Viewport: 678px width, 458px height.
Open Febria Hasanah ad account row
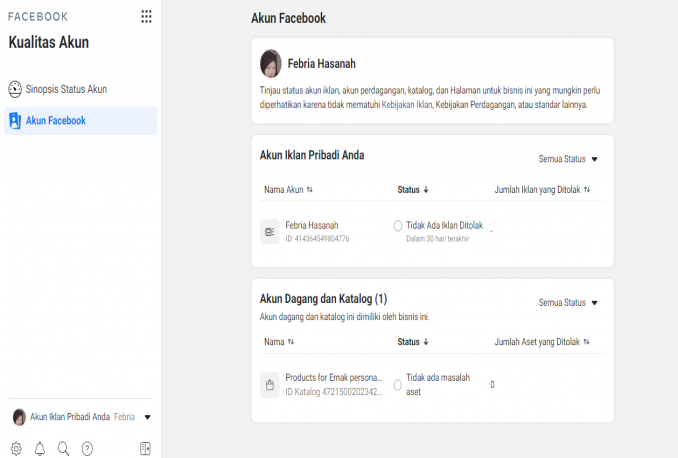coord(311,226)
